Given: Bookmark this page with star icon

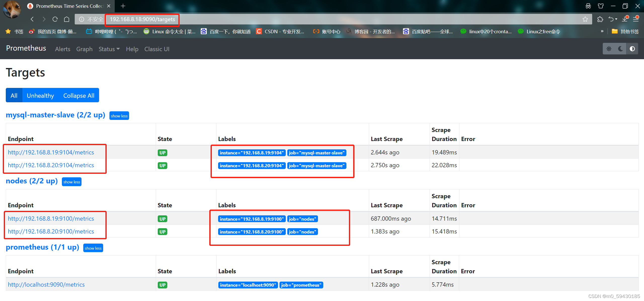Looking at the screenshot, I should click(x=585, y=19).
